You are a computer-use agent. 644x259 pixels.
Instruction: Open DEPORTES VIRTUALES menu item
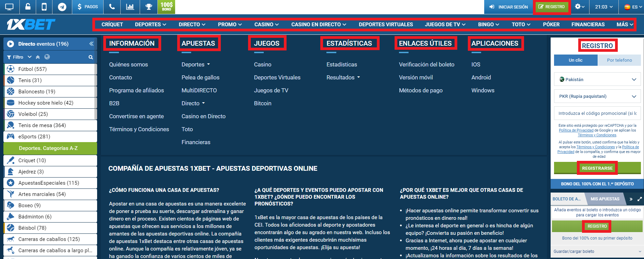pos(386,25)
